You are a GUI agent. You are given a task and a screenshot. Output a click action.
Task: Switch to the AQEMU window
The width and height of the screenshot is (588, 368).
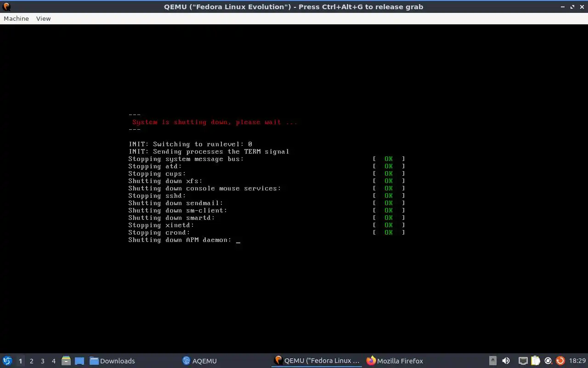[200, 361]
